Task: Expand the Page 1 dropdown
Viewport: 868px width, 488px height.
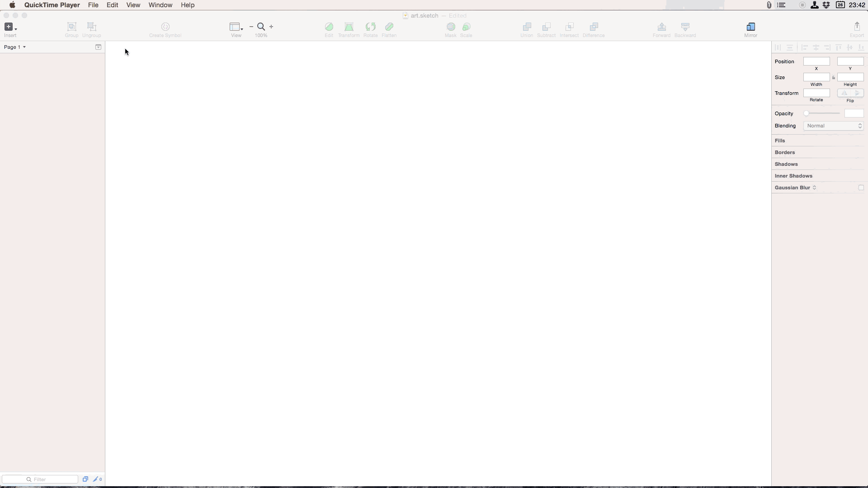Action: click(15, 47)
